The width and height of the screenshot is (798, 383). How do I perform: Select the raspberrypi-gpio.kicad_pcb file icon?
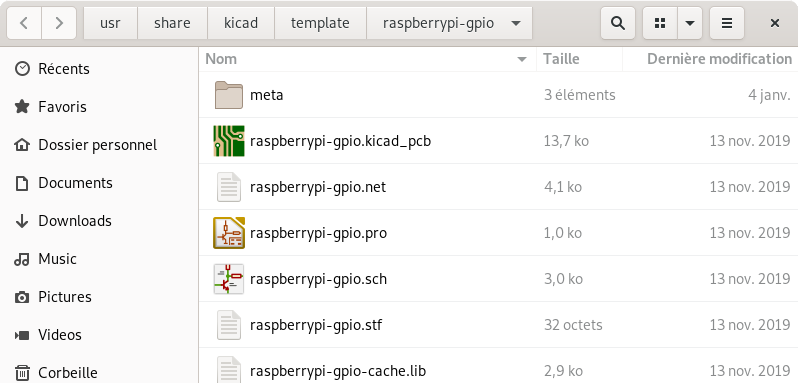pyautogui.click(x=229, y=141)
